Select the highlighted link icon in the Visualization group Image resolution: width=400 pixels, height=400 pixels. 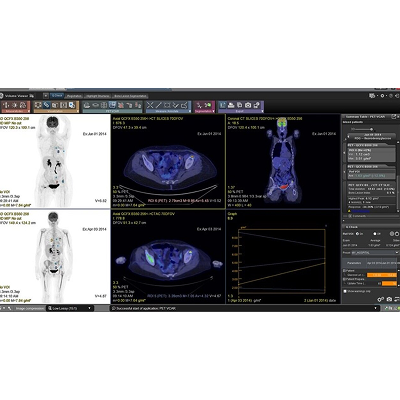pyautogui.click(x=46, y=105)
